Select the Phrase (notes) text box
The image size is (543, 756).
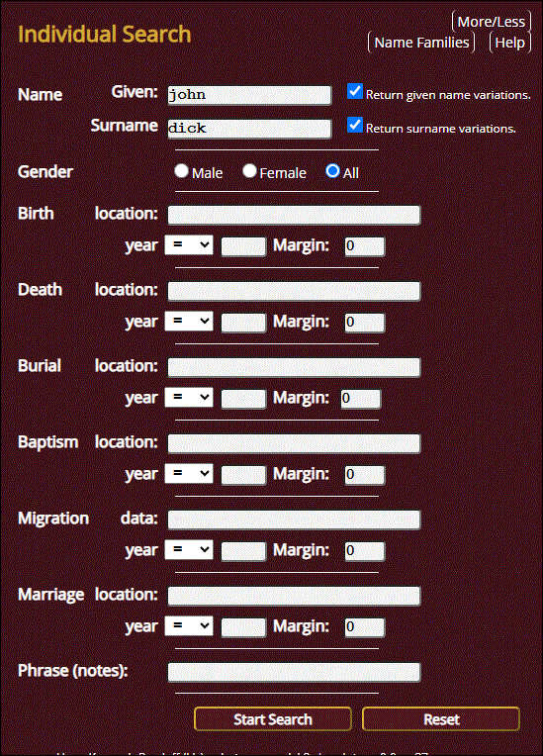pos(294,672)
